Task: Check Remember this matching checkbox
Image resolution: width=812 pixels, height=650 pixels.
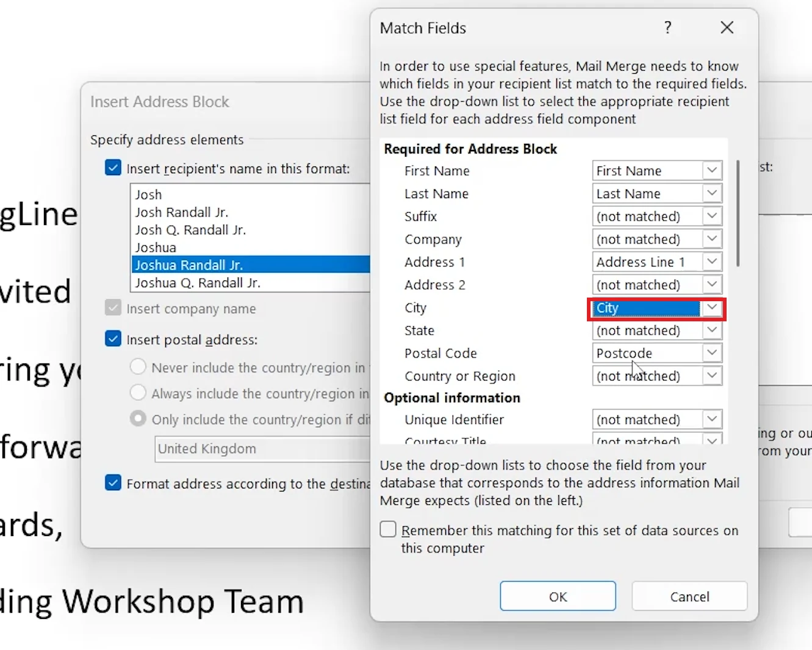Action: click(388, 529)
